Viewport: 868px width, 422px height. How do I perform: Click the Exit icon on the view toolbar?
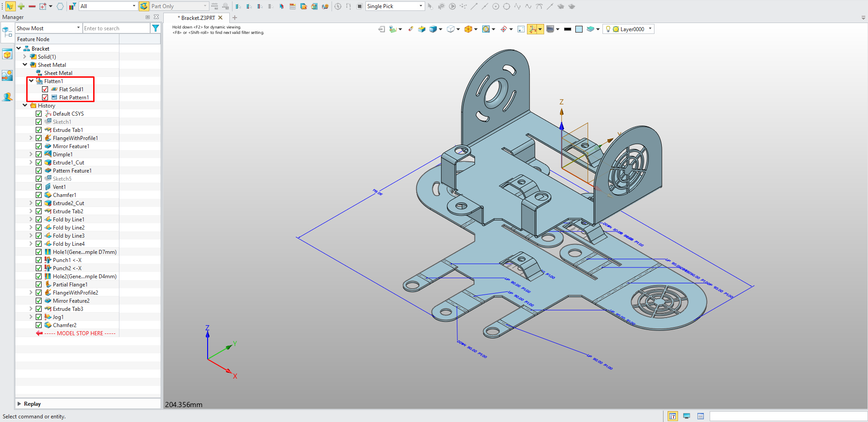click(x=382, y=29)
